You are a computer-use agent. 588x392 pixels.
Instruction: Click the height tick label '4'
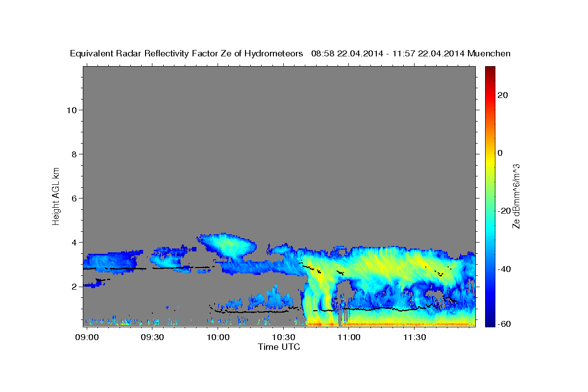click(74, 243)
